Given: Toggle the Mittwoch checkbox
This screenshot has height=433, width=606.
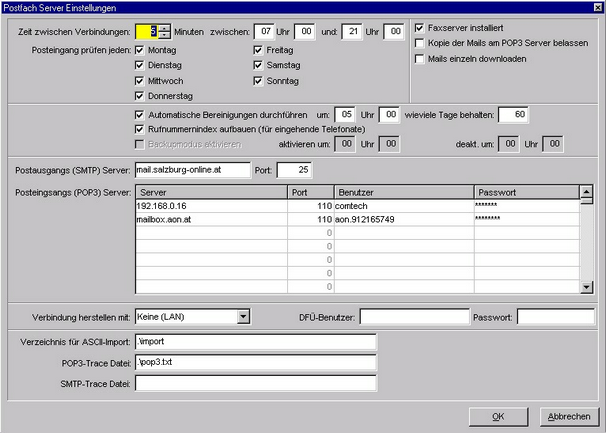Looking at the screenshot, I should (x=140, y=81).
